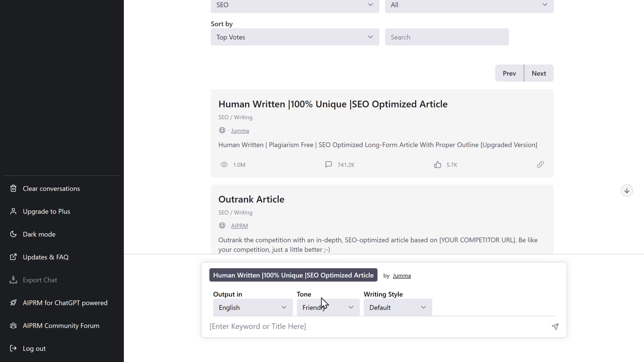
Task: Open the Jumma author link on first card
Action: point(240,131)
